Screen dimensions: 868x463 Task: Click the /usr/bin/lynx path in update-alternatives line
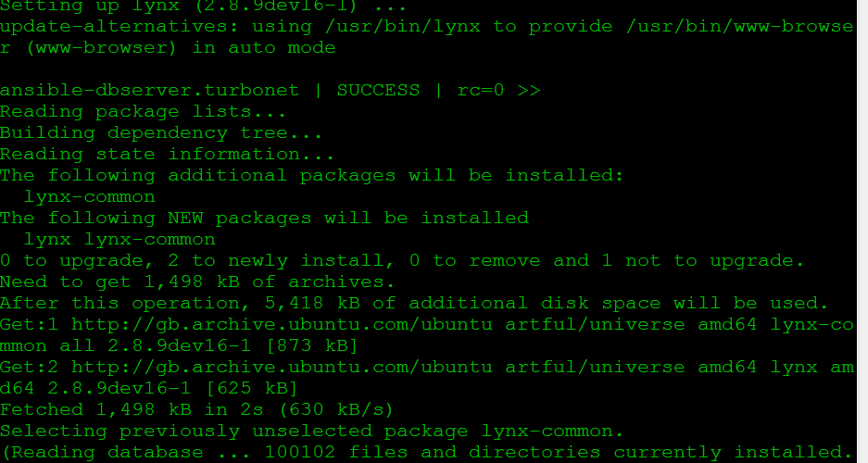click(402, 27)
